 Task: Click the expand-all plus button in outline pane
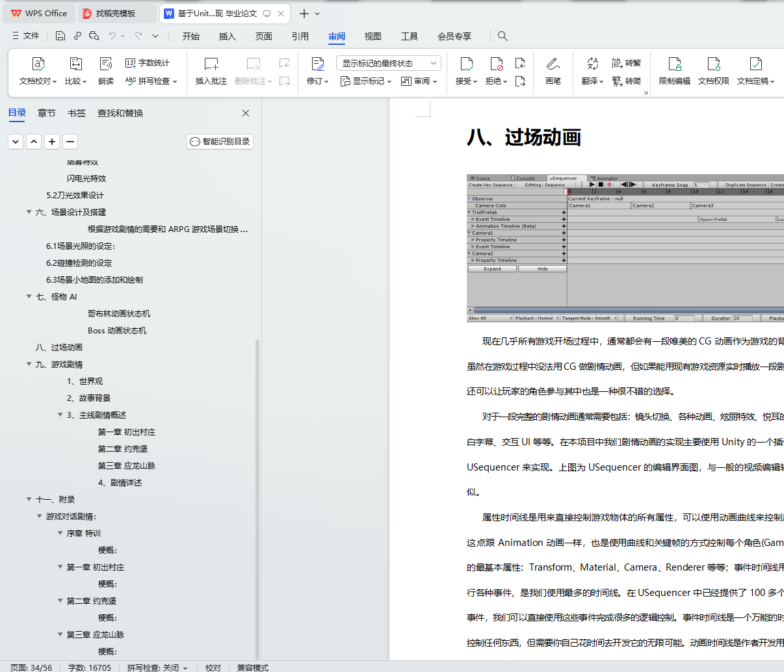tap(52, 141)
